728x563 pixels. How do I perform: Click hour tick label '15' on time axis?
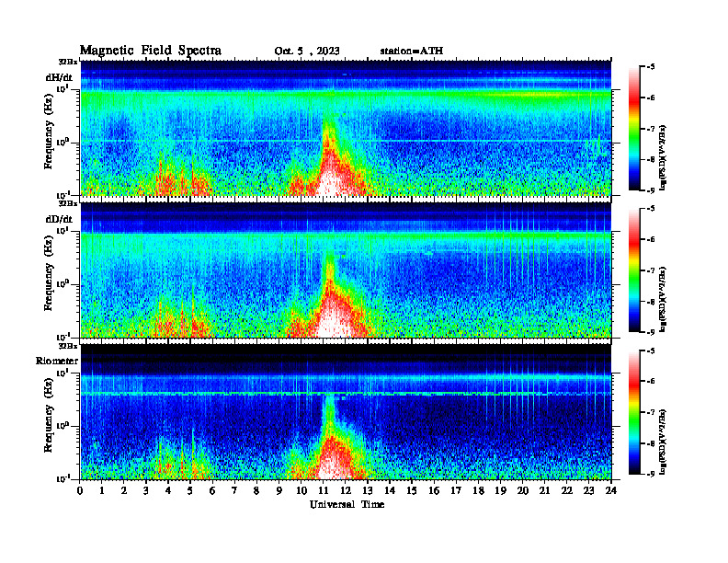coord(412,490)
